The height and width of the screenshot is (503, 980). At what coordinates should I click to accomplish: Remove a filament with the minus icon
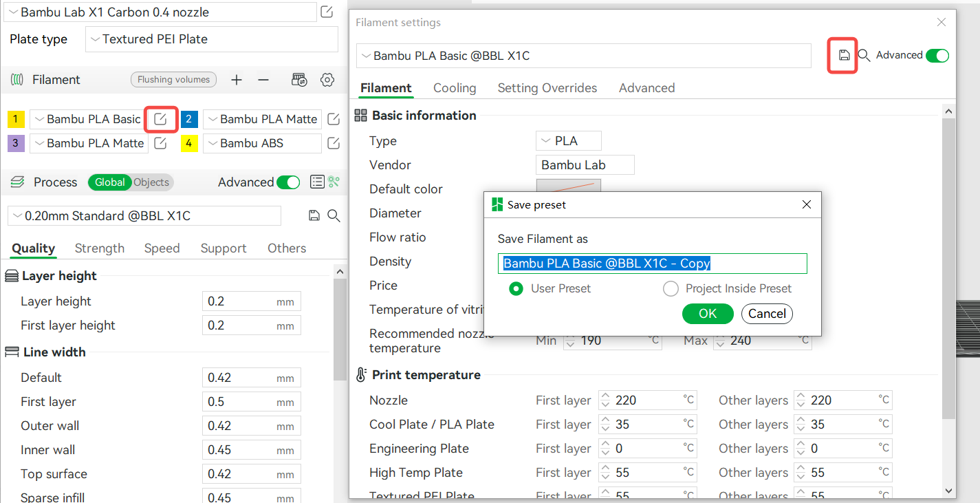(263, 80)
